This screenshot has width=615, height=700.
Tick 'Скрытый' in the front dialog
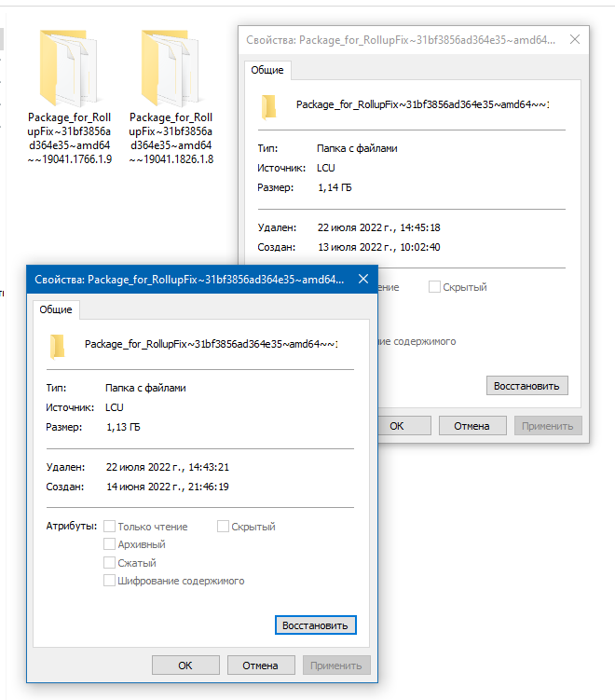pyautogui.click(x=223, y=527)
